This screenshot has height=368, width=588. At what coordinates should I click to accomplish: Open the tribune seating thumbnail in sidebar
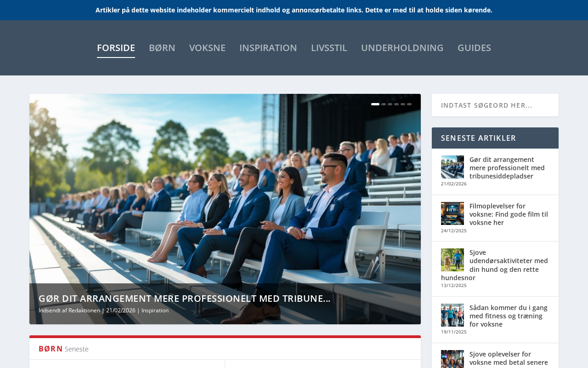click(x=452, y=167)
